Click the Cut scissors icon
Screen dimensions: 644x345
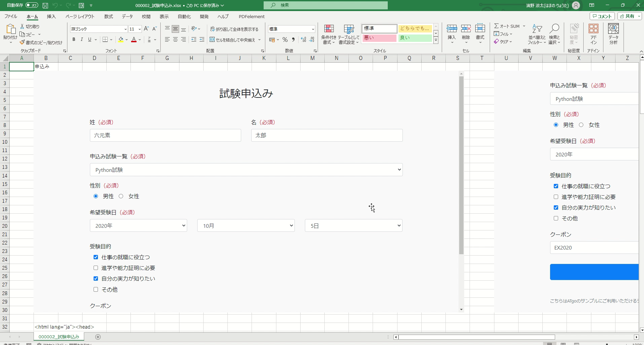[x=22, y=26]
